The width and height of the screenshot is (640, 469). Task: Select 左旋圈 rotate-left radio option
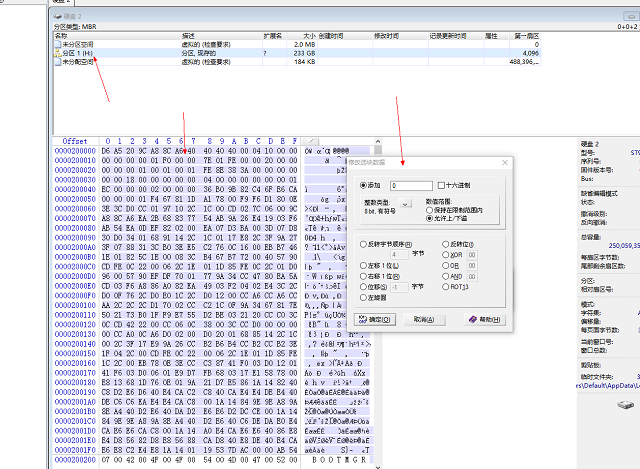pyautogui.click(x=363, y=298)
